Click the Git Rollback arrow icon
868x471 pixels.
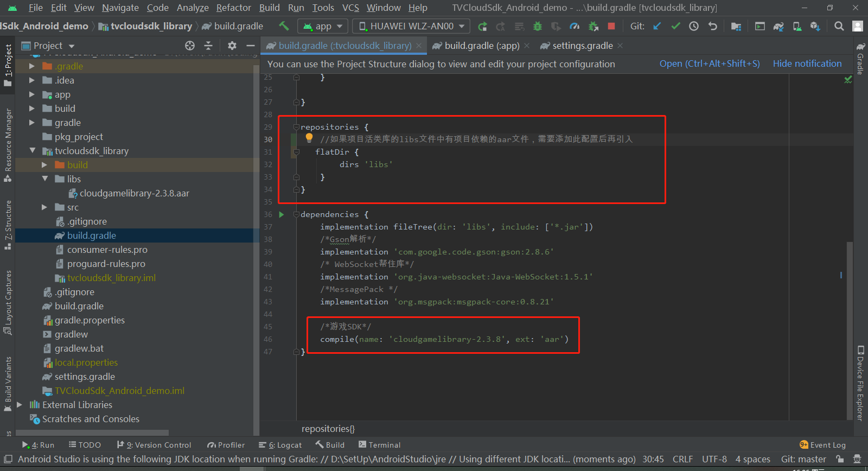(712, 26)
